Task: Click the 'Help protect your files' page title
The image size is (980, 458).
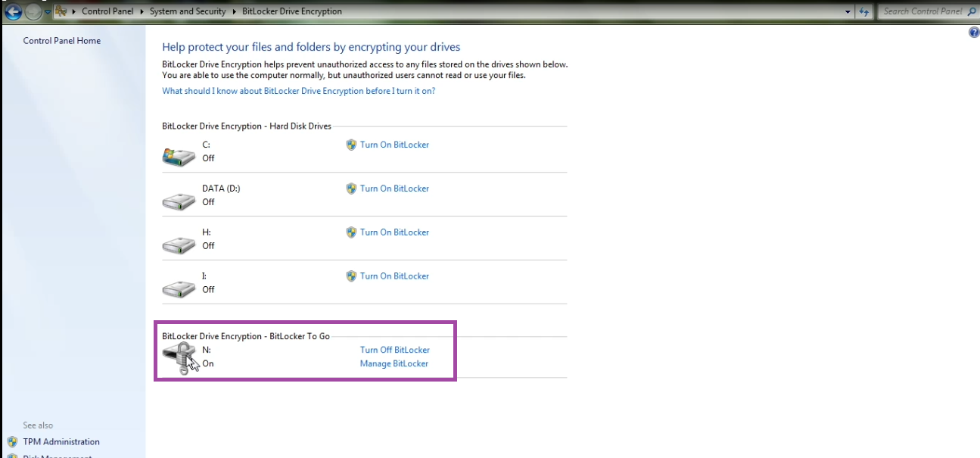Action: click(x=311, y=47)
